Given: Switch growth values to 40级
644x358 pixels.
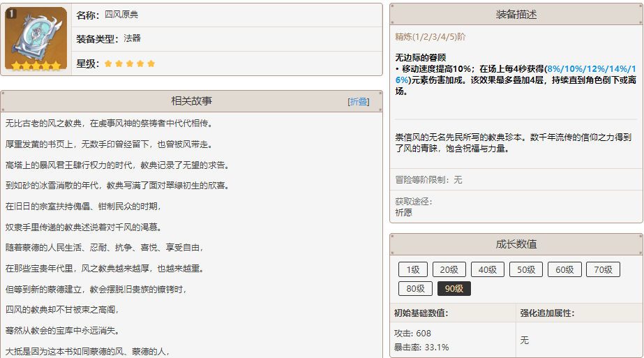Looking at the screenshot, I should click(x=488, y=269).
